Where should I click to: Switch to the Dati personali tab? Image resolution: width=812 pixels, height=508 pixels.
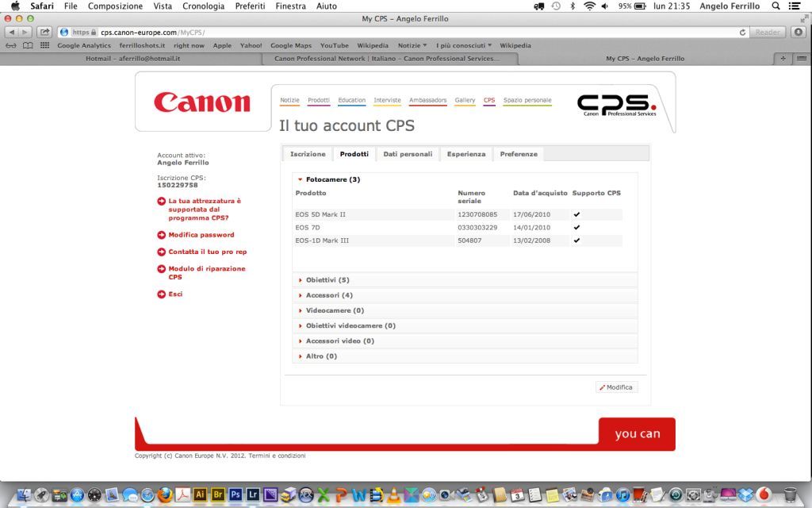point(408,154)
